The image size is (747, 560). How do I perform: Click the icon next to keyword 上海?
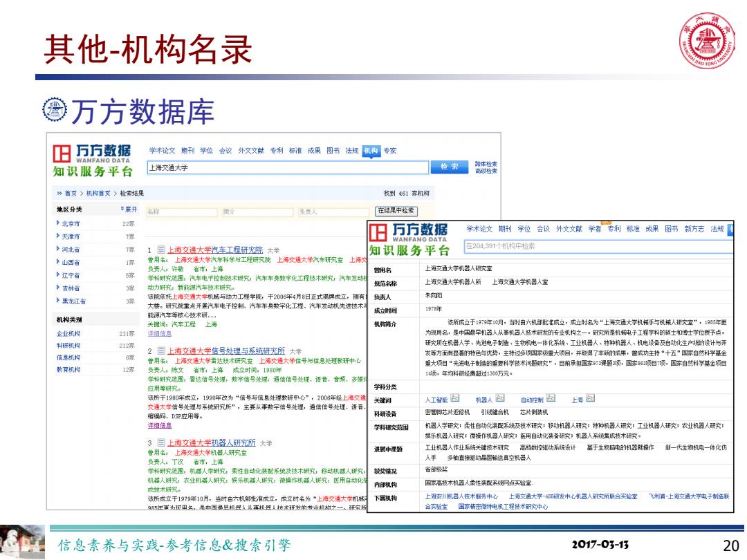(x=590, y=398)
